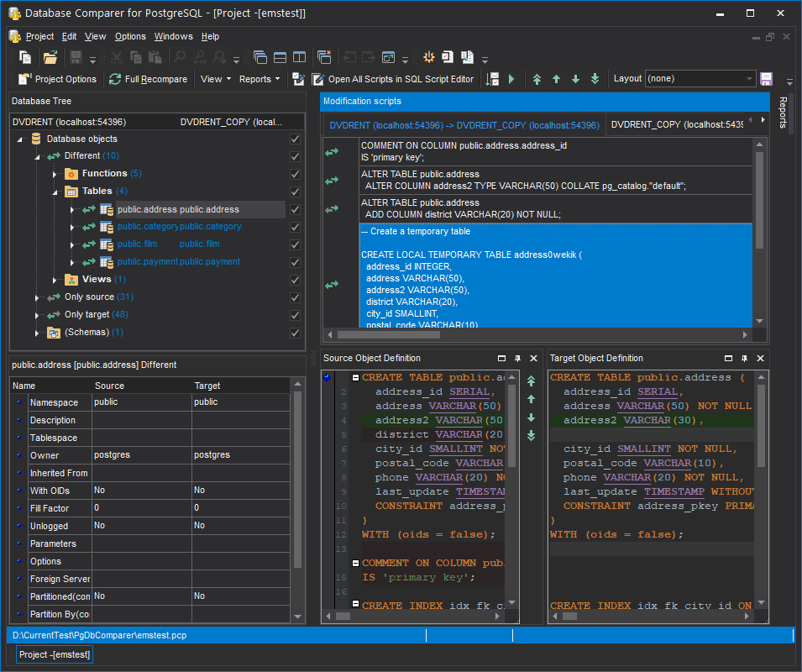Collapse the Tables (4) tree node
802x672 pixels.
55,192
